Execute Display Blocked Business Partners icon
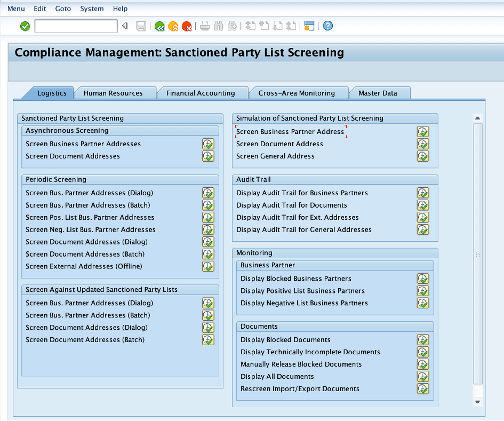The height and width of the screenshot is (421, 504). pyautogui.click(x=423, y=279)
